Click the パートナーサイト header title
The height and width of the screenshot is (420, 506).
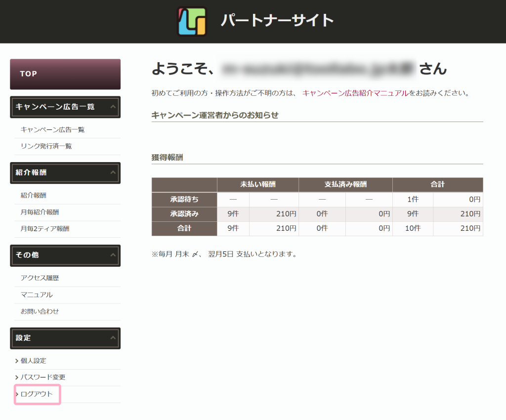[x=277, y=21]
